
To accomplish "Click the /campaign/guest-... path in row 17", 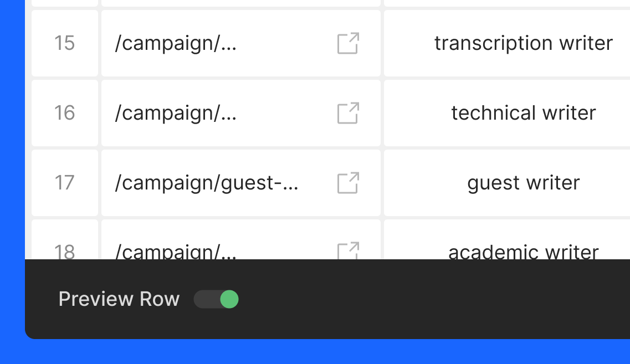I will click(x=207, y=183).
